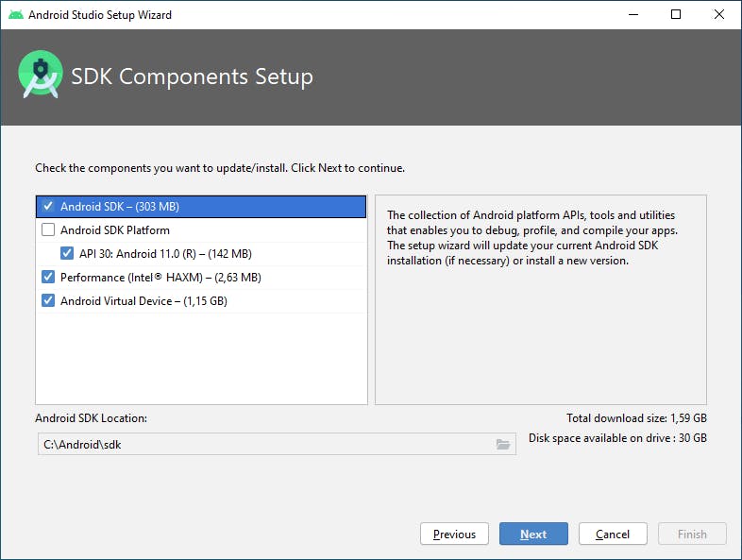Maximize the Setup Wizard window
Screen dimensions: 742x560
(x=676, y=15)
